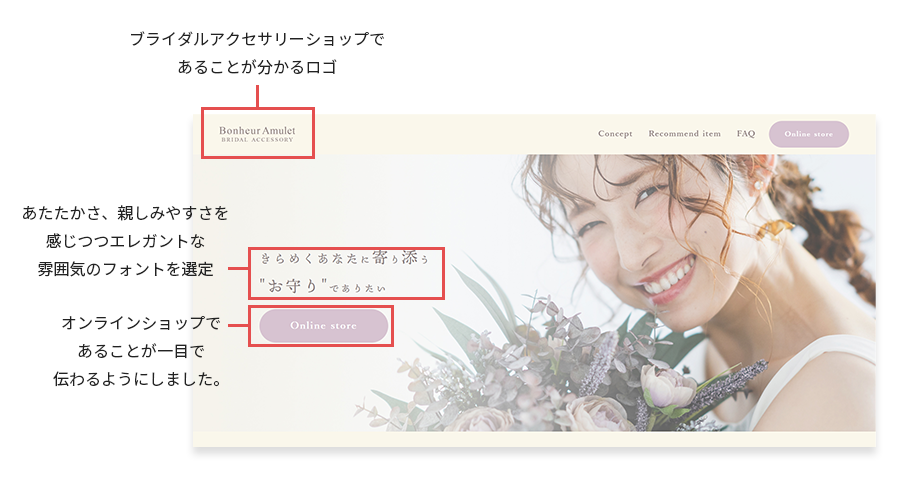Screen dimensions: 897x491
Task: Open the Concept nav link
Action: click(615, 133)
